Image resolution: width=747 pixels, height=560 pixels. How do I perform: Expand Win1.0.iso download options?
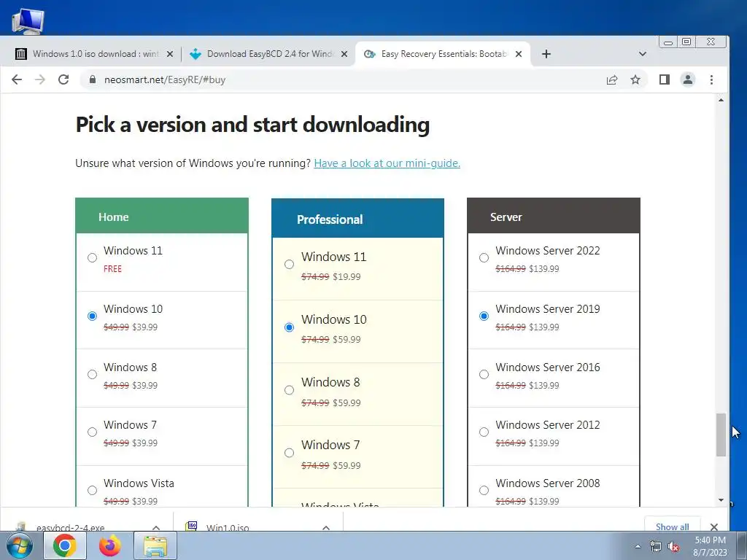pos(326,528)
